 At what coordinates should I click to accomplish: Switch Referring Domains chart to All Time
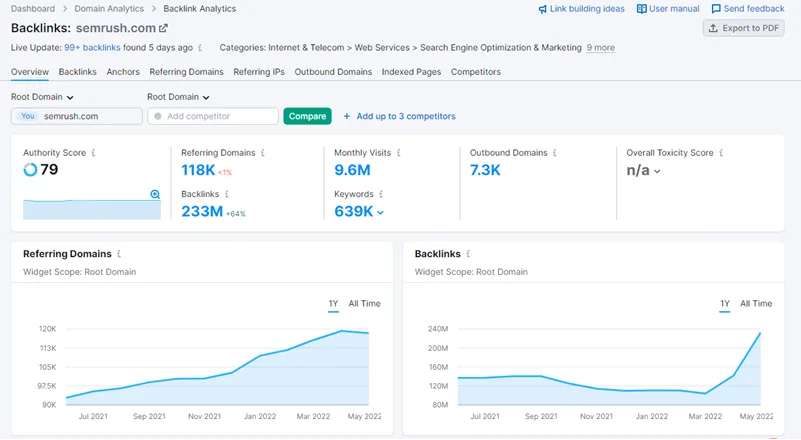click(364, 303)
